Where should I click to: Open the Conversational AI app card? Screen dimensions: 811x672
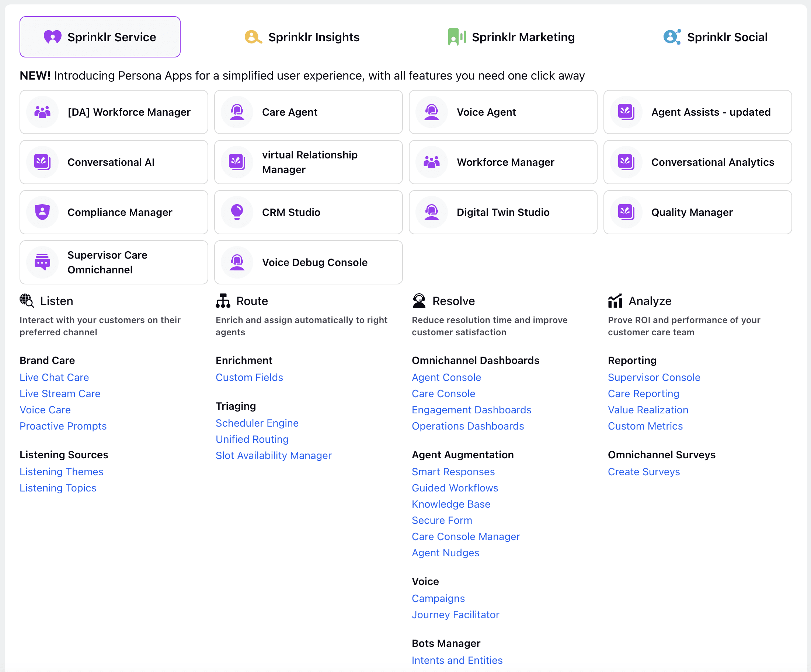point(114,162)
